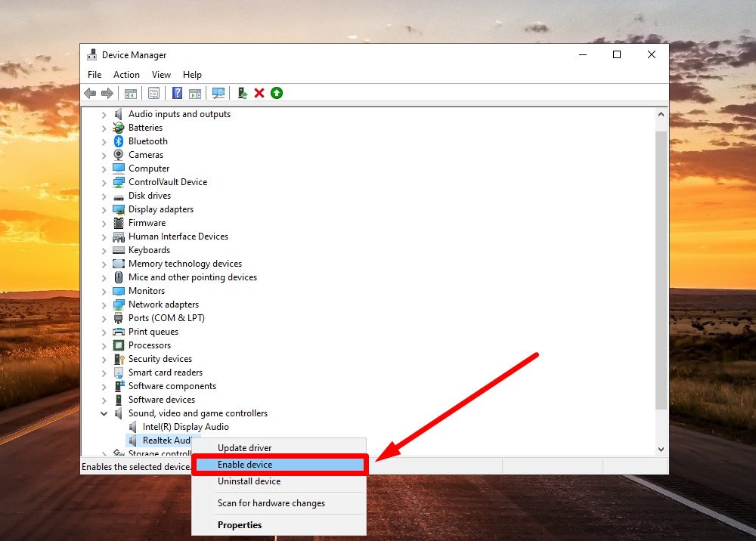Expand the Smart card readers node
756x541 pixels.
pyautogui.click(x=104, y=373)
